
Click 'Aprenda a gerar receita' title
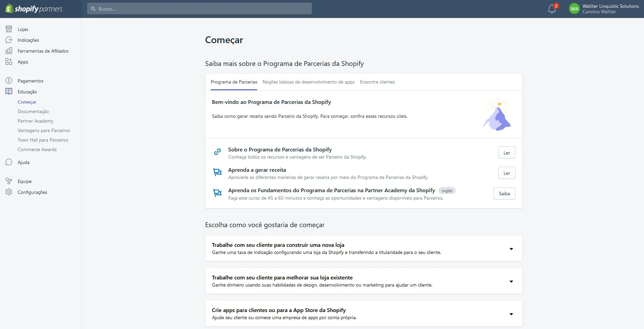click(257, 170)
